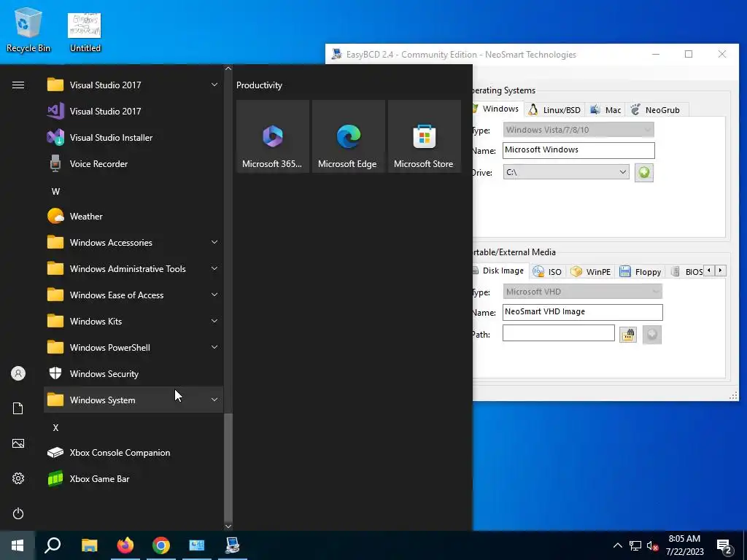Image resolution: width=747 pixels, height=560 pixels.
Task: Open the clock showing 8:05 AM
Action: coord(684,545)
